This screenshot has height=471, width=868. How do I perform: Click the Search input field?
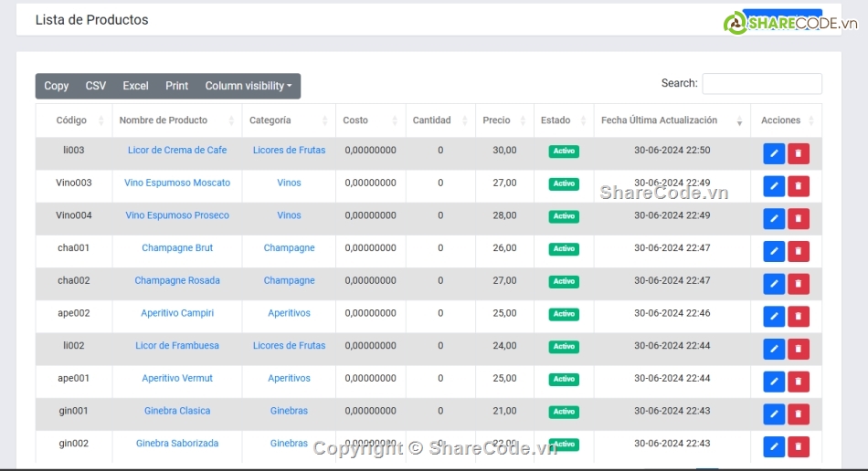pyautogui.click(x=761, y=84)
